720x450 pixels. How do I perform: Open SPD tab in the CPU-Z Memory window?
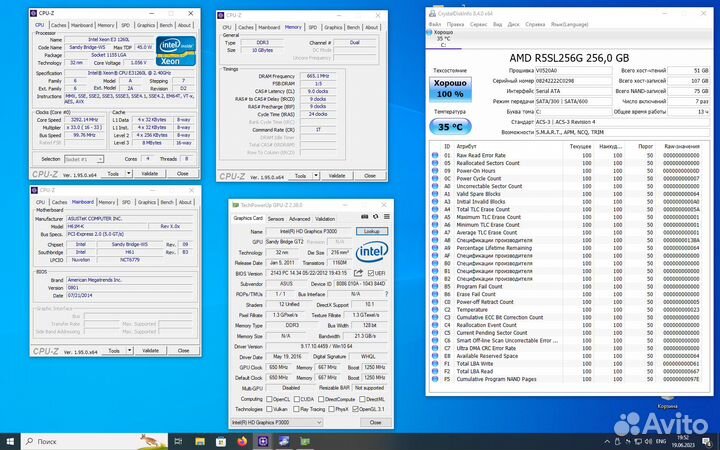pos(313,28)
